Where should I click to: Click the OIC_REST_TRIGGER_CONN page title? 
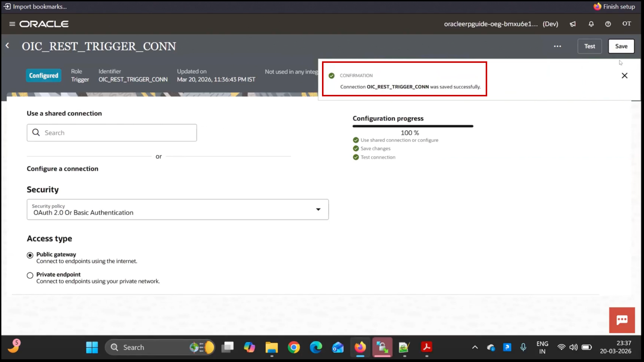click(x=99, y=46)
